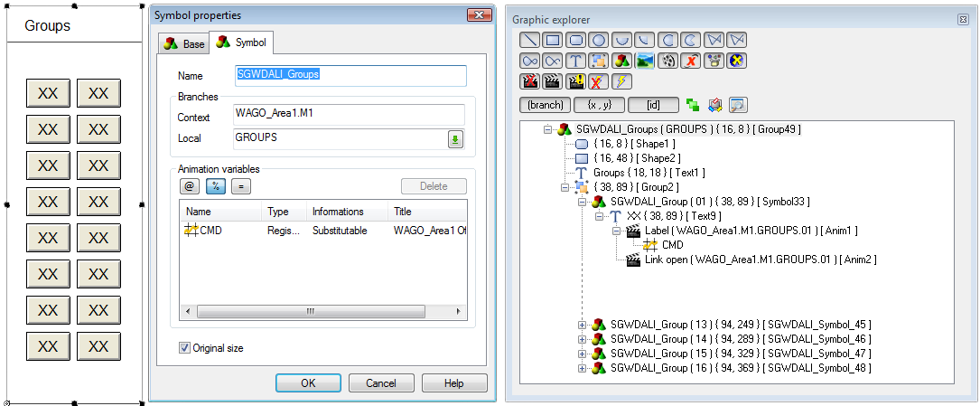Click OK in Symbol properties dialog
The width and height of the screenshot is (980, 406).
click(308, 382)
